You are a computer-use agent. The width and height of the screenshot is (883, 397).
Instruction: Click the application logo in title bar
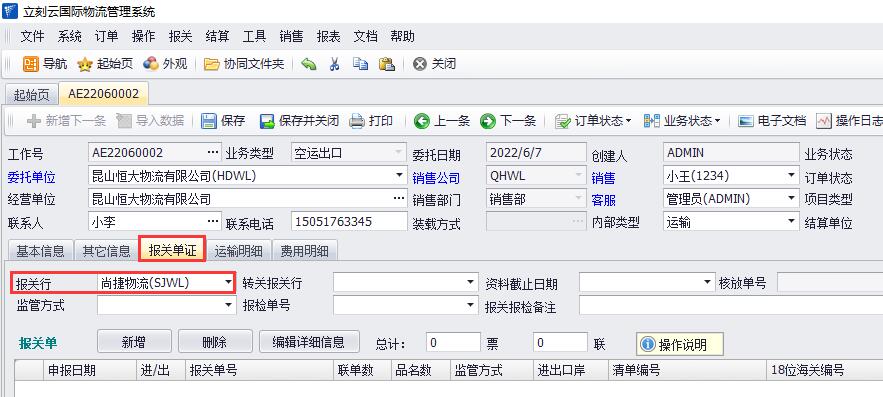(10, 11)
